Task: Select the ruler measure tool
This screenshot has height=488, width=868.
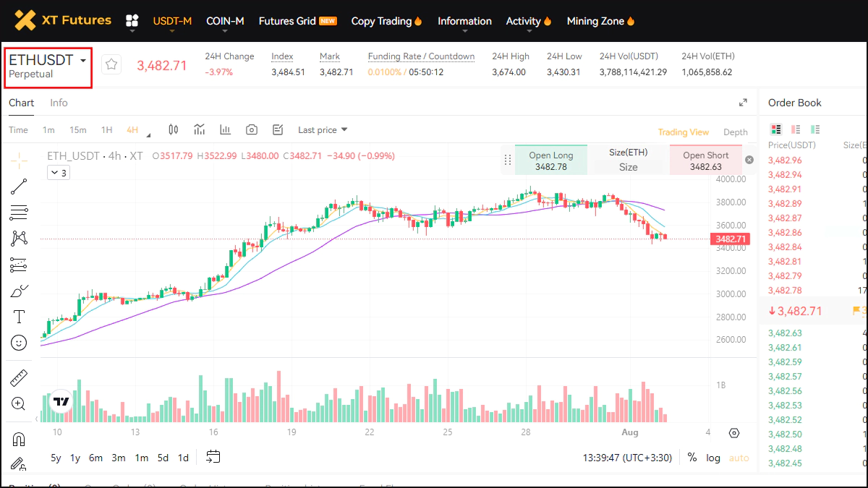Action: tap(19, 377)
